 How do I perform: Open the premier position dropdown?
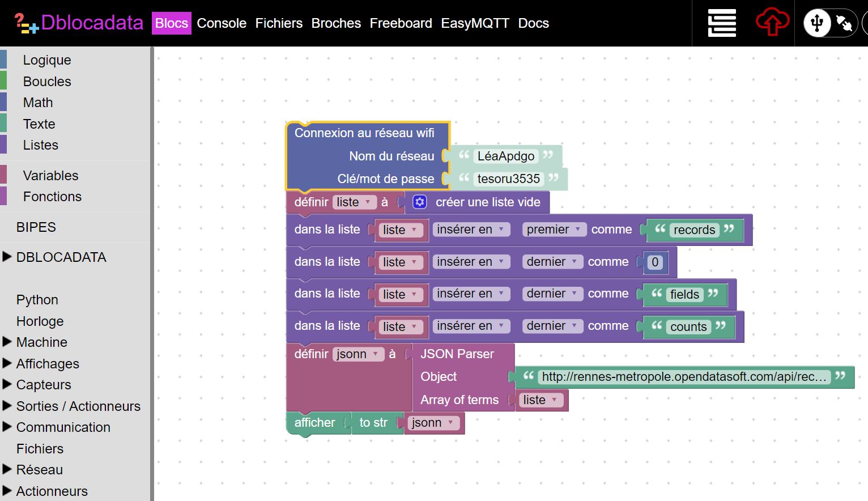click(x=554, y=230)
